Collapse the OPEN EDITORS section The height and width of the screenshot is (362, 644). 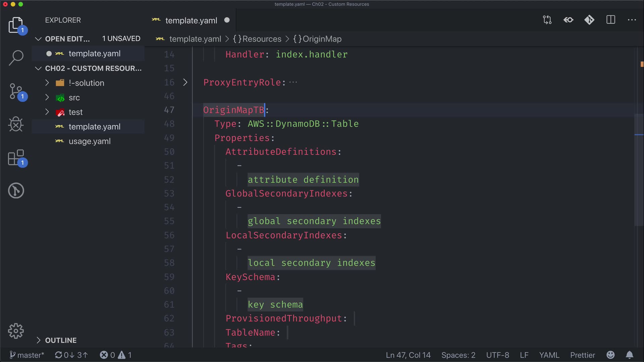click(38, 39)
